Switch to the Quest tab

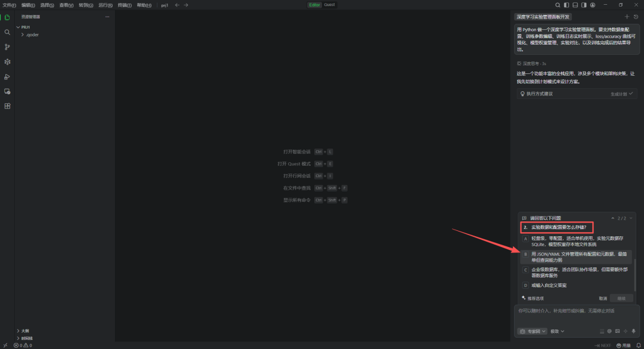[329, 5]
